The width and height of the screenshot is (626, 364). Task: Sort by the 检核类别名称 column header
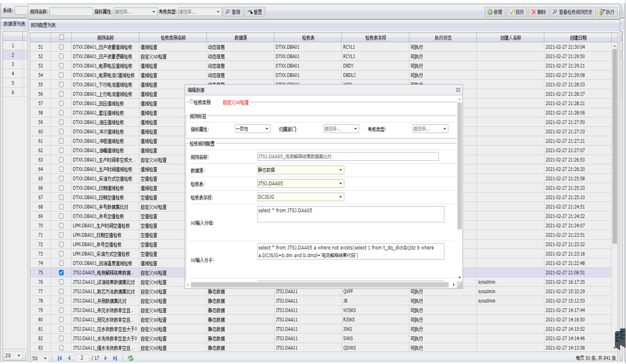(x=173, y=38)
